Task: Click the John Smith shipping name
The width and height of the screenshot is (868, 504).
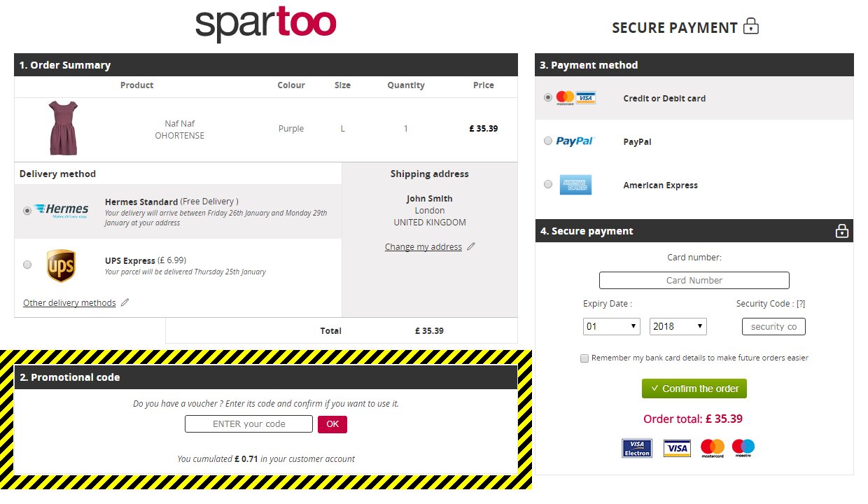Action: 430,199
